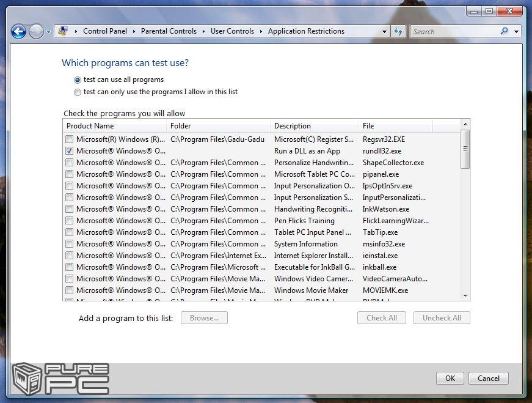This screenshot has height=403, width=532.
Task: Uncheck the rundll32.exe checkbox
Action: [69, 150]
